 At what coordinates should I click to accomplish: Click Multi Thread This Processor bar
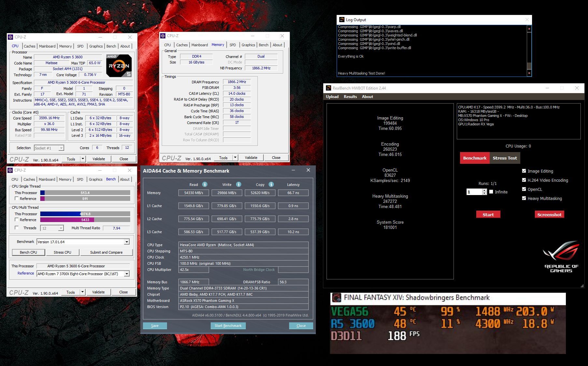(x=85, y=214)
